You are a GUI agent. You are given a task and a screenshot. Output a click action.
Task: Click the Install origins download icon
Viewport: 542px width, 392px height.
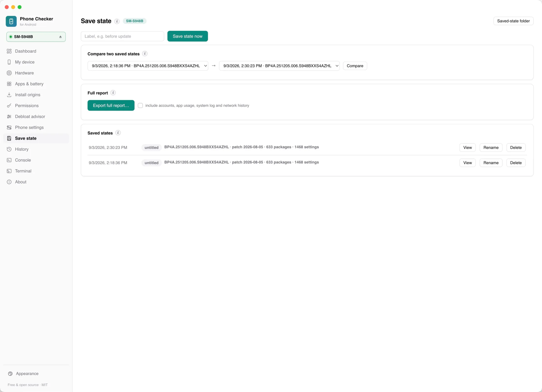coord(9,95)
